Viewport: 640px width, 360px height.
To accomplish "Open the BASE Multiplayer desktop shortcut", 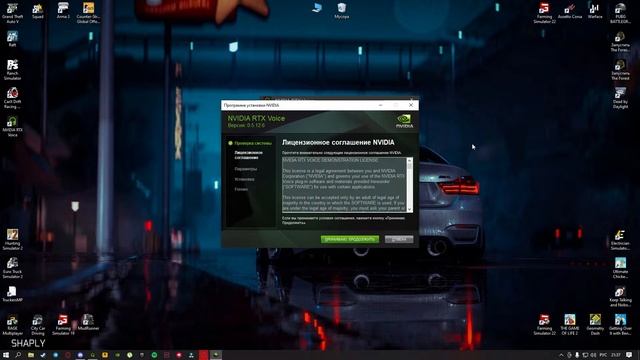I will (12, 325).
